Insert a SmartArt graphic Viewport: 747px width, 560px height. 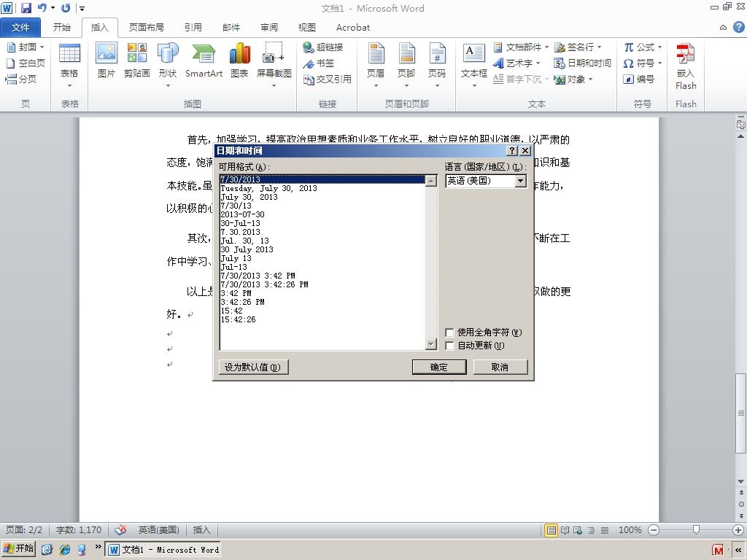click(204, 60)
